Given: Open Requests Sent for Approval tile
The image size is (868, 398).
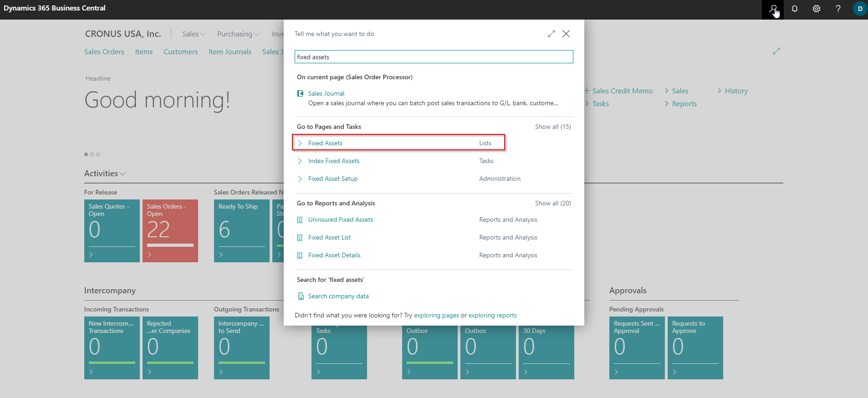Looking at the screenshot, I should pos(637,348).
